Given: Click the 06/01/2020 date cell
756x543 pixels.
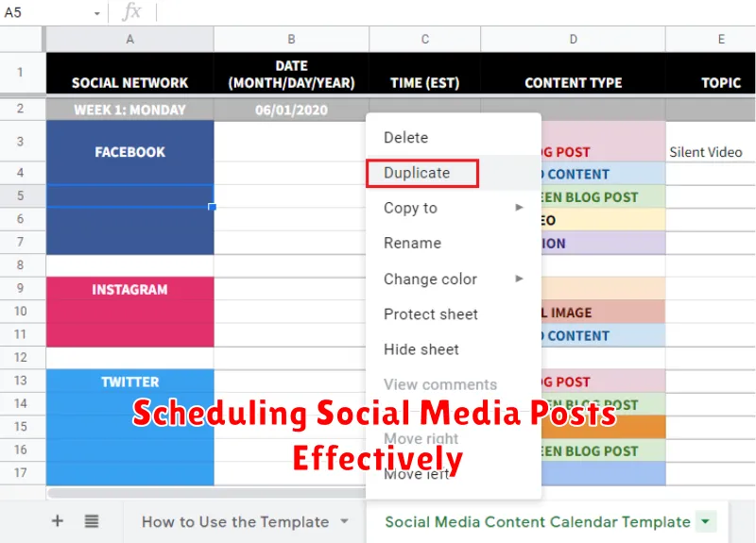Looking at the screenshot, I should pos(291,110).
